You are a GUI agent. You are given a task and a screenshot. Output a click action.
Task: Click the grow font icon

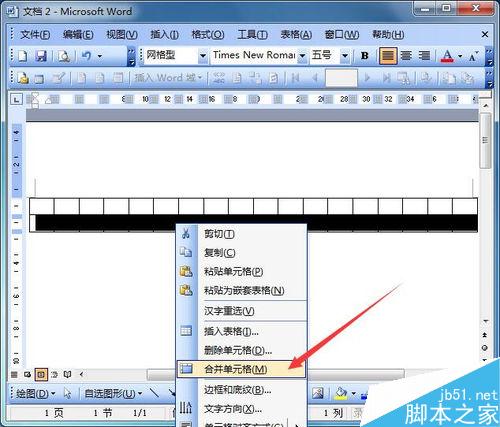coord(473,56)
